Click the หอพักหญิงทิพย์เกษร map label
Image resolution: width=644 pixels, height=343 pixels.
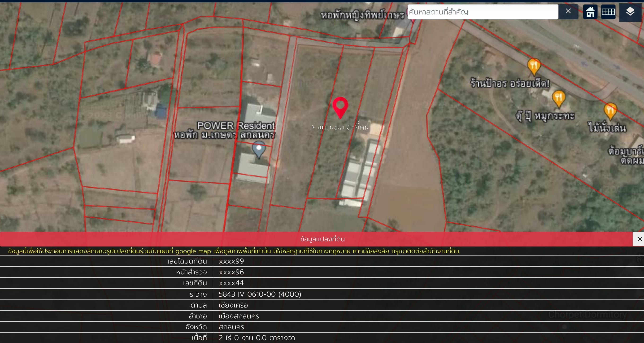362,15
